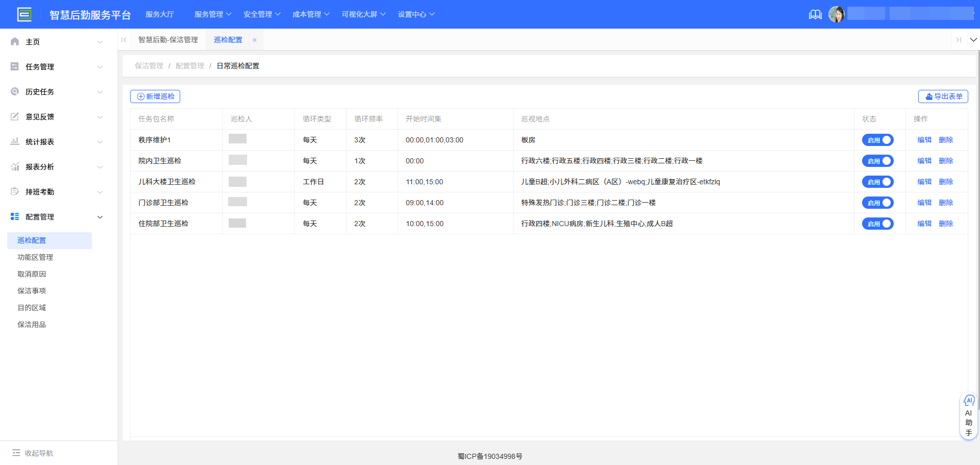
Task: Turn off 院内卫生巡检 status switch
Action: [x=877, y=160]
